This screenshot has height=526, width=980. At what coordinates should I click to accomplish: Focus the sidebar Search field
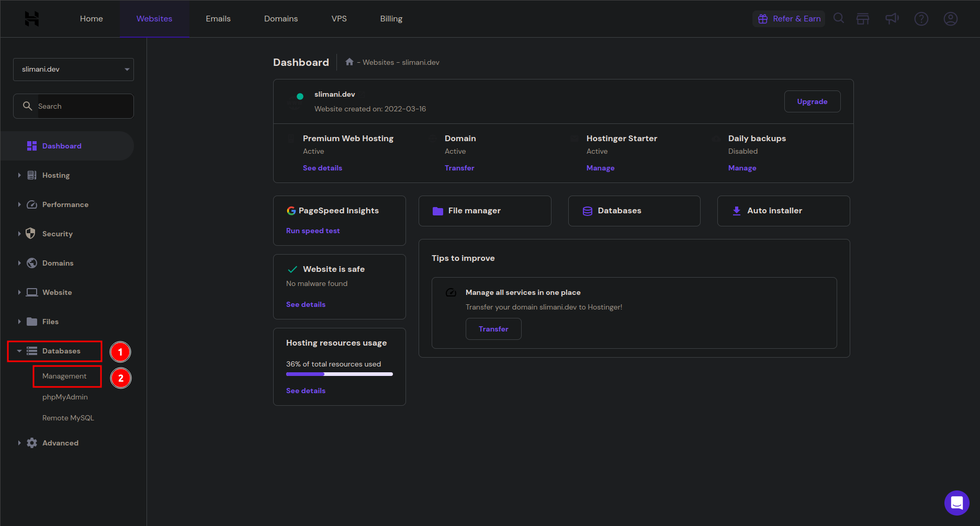click(84, 106)
